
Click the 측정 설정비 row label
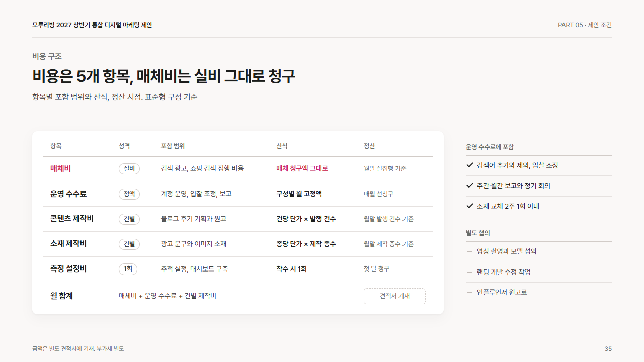[68, 269]
